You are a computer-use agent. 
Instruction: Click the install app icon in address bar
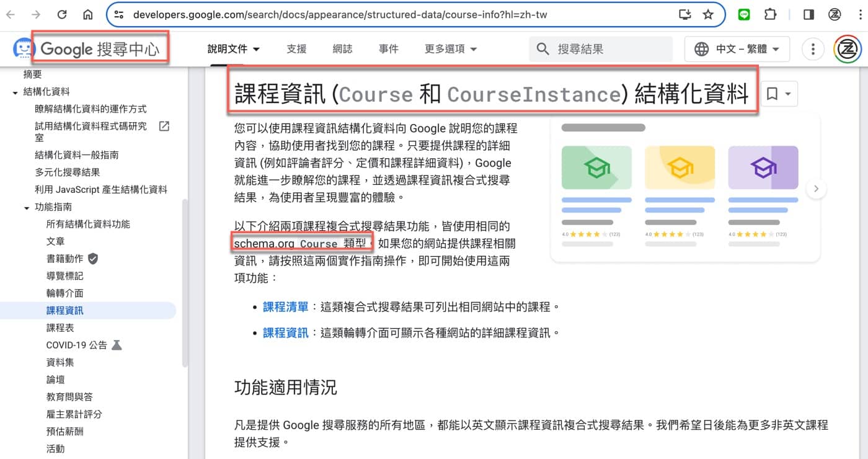coord(684,14)
